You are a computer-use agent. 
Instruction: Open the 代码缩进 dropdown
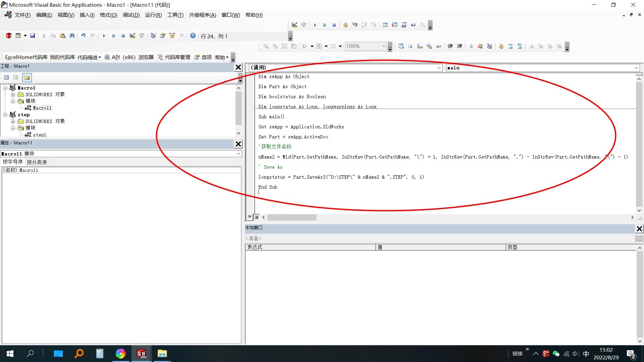tap(89, 57)
